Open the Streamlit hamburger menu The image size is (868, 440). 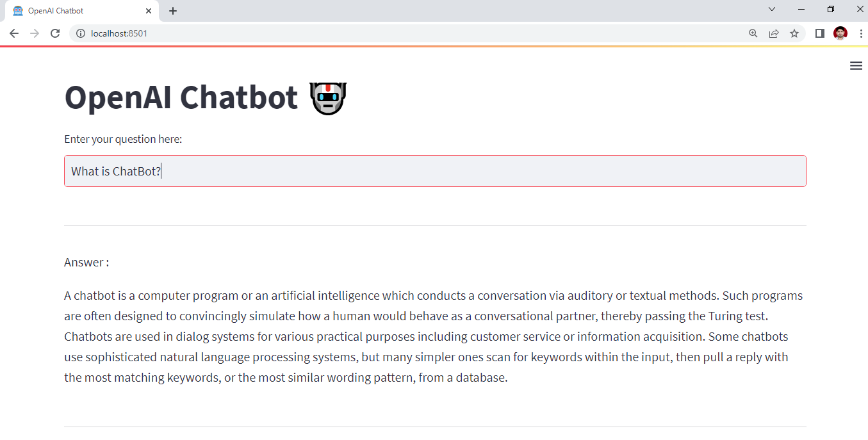click(x=856, y=65)
